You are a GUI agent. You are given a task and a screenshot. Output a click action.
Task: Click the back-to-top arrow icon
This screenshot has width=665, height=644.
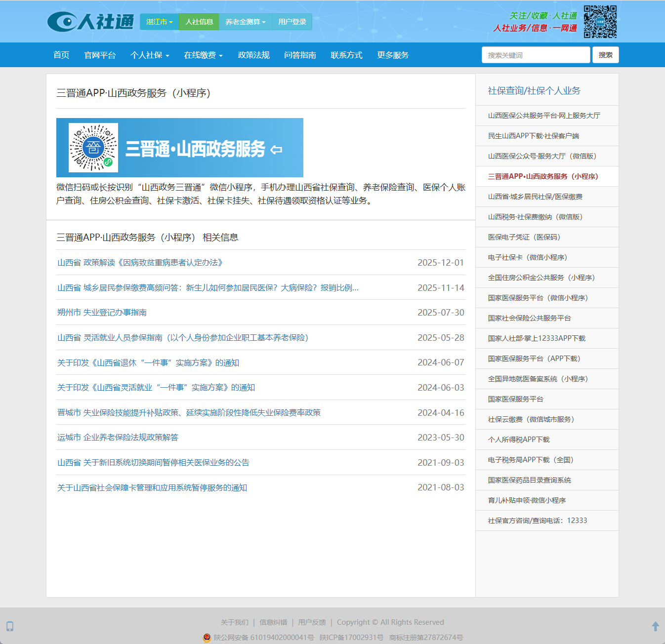click(655, 626)
